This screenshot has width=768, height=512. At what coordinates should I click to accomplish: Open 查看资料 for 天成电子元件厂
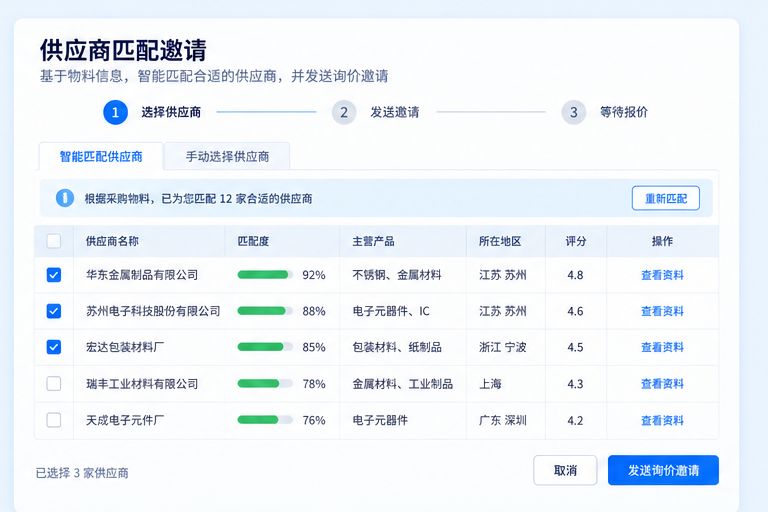click(x=662, y=420)
